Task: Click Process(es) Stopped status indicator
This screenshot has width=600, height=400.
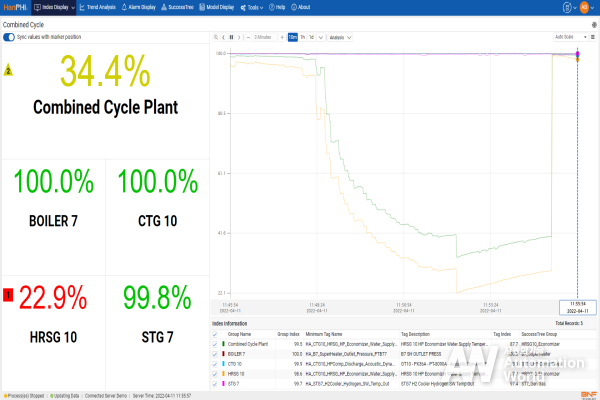Action: 24,396
